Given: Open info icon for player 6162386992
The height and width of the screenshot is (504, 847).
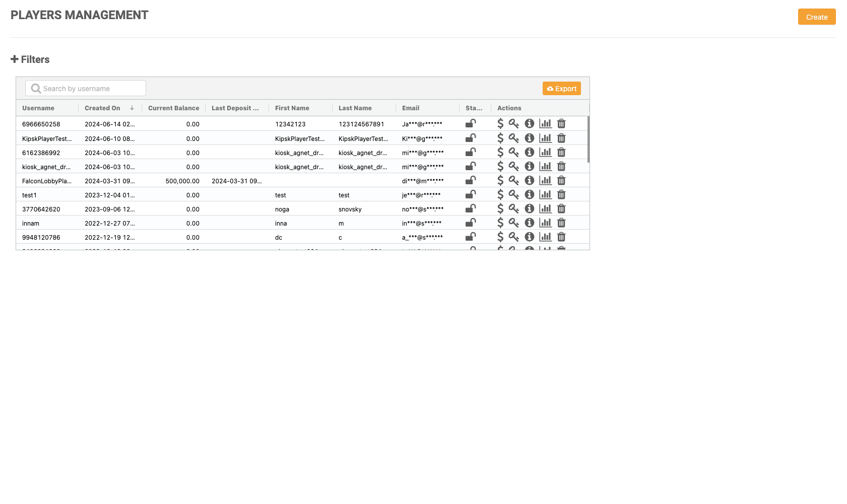Looking at the screenshot, I should 529,152.
